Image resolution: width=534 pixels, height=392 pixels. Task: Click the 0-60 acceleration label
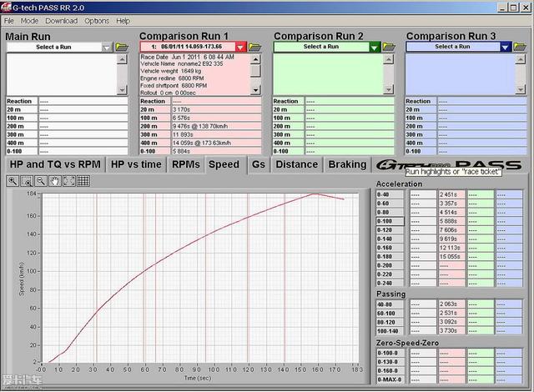tap(390, 204)
